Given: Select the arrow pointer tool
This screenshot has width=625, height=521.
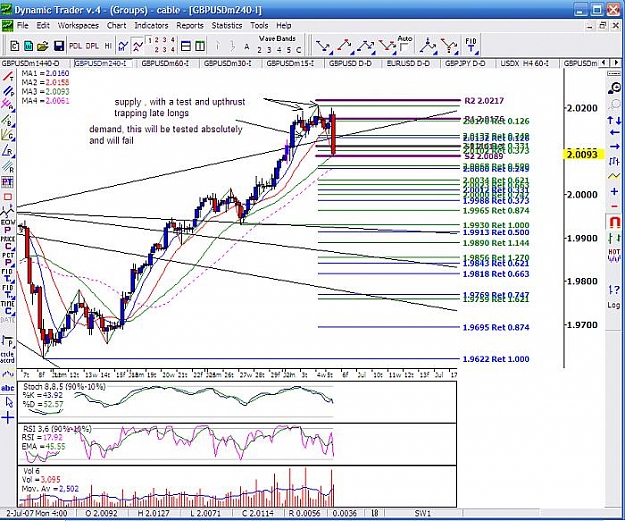Looking at the screenshot, I should coord(9,403).
